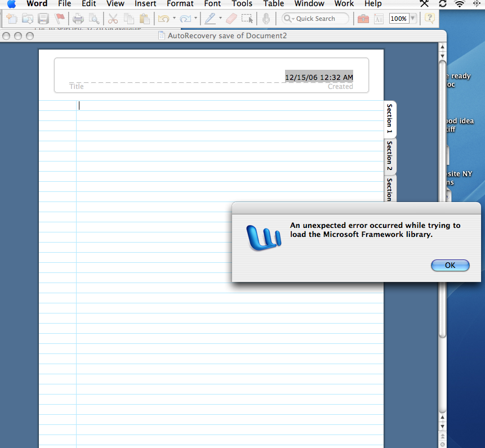Click the Print Preview magnifier icon
This screenshot has height=448, width=485.
pos(94,19)
